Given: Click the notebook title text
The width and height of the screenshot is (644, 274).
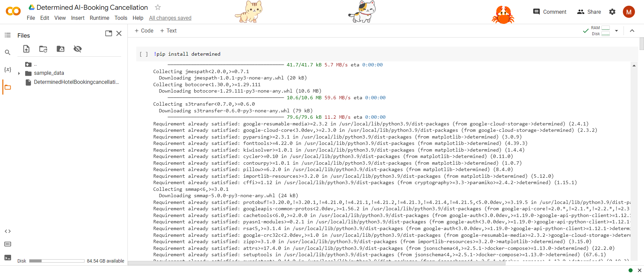Looking at the screenshot, I should click(x=92, y=7).
